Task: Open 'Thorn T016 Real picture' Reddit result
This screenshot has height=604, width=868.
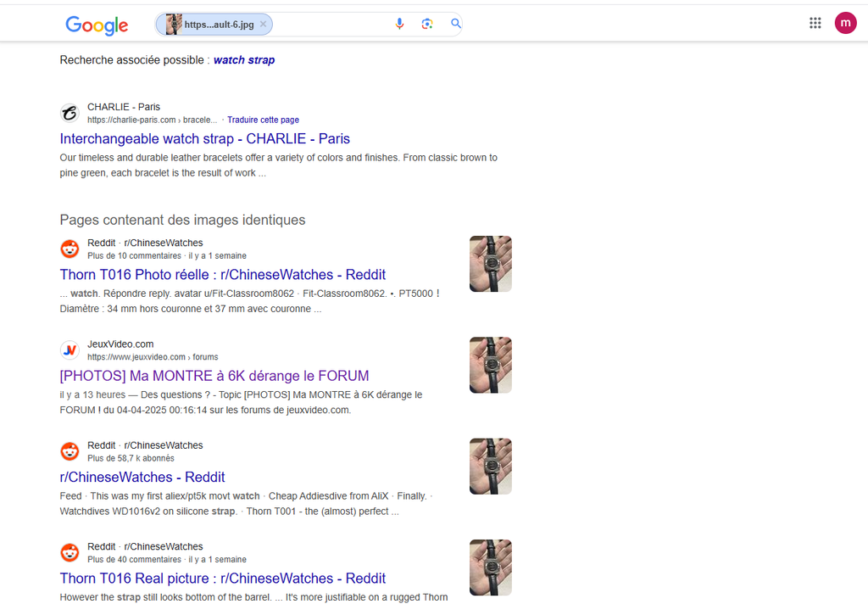Action: point(222,579)
